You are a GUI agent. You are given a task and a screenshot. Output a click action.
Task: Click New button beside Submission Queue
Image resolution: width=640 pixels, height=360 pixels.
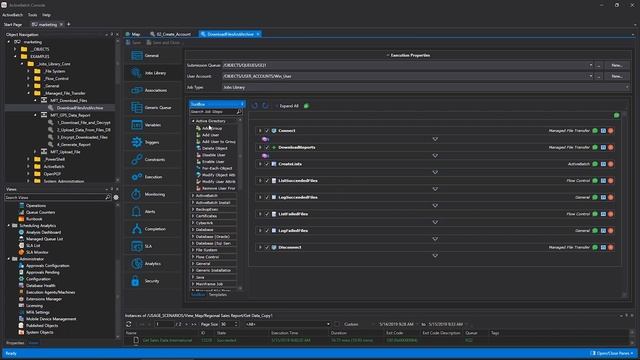click(x=617, y=65)
